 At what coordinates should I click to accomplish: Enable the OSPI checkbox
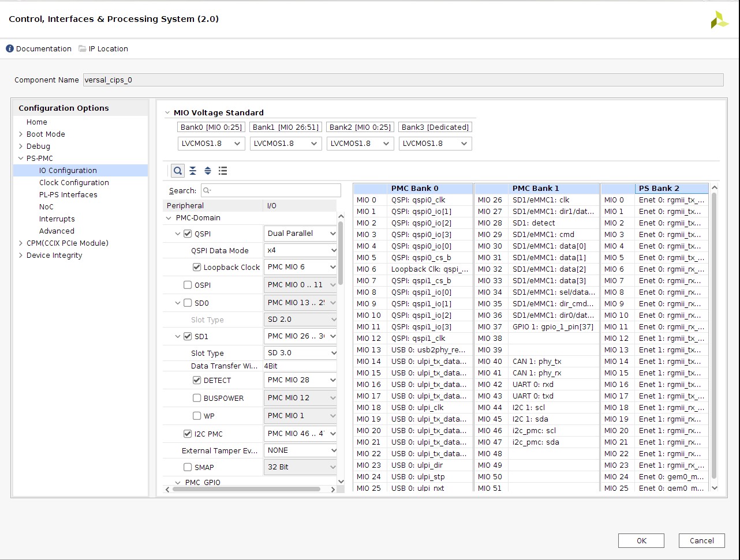point(188,285)
